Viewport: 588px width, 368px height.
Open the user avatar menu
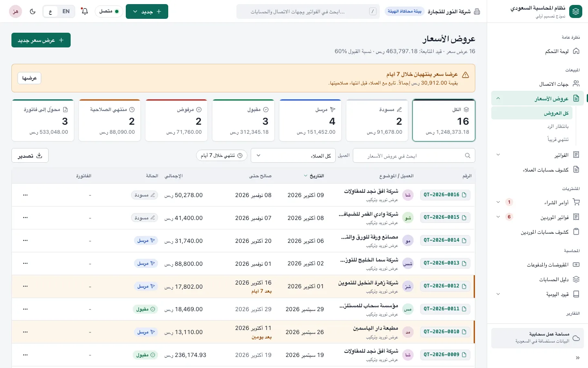16,11
